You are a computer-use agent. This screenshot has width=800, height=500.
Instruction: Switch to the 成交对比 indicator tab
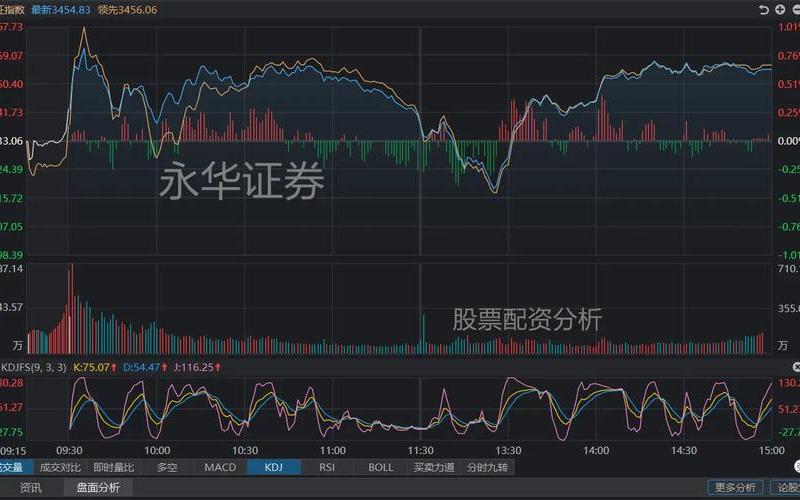click(60, 467)
